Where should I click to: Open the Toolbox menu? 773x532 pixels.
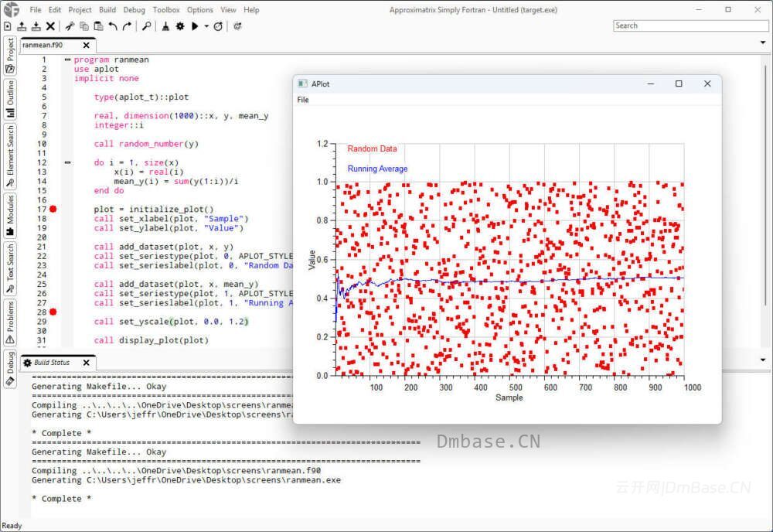point(166,10)
